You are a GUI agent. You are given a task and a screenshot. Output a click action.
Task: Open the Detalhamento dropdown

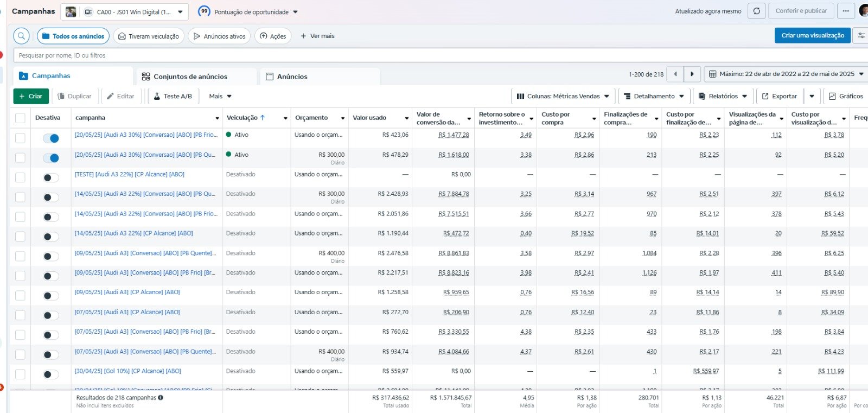coord(654,96)
